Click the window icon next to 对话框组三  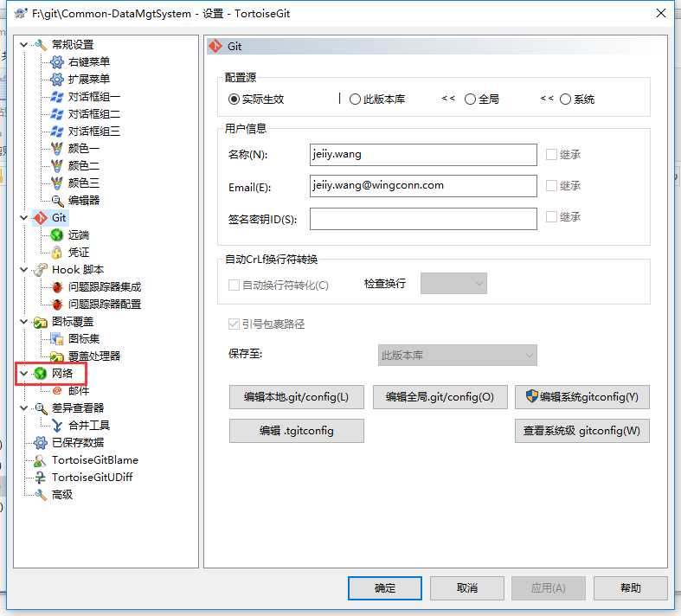tap(57, 132)
